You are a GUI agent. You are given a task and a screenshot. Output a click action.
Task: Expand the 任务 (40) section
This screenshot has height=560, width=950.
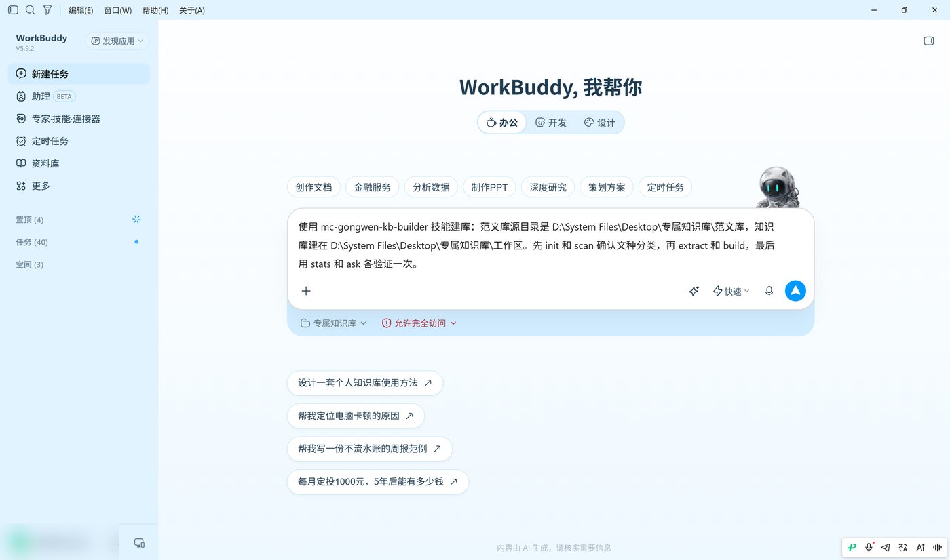coord(32,242)
